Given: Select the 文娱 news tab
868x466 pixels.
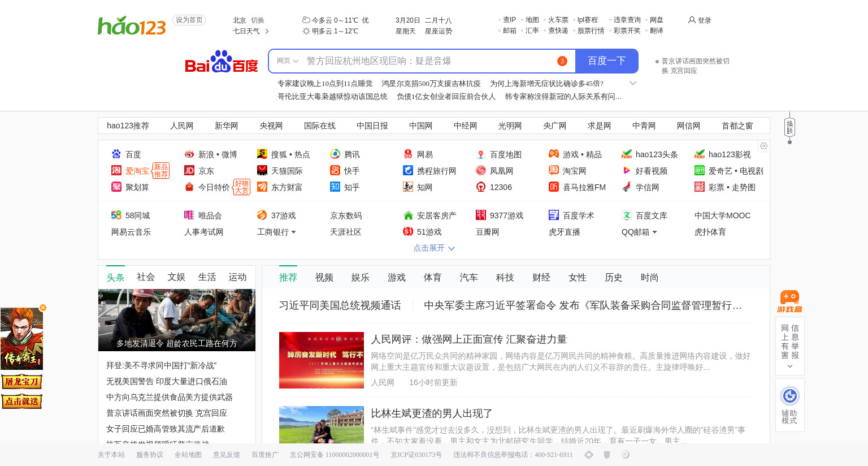Looking at the screenshot, I should point(176,277).
